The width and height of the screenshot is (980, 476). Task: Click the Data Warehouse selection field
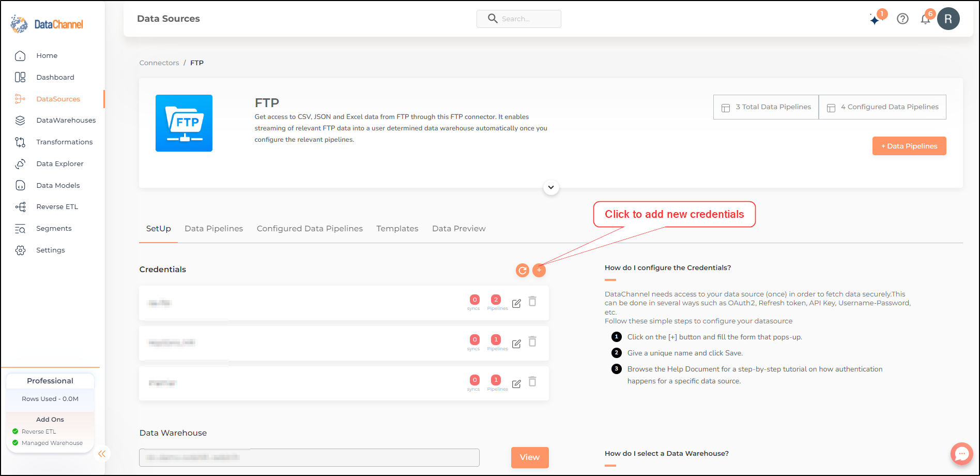pos(309,457)
